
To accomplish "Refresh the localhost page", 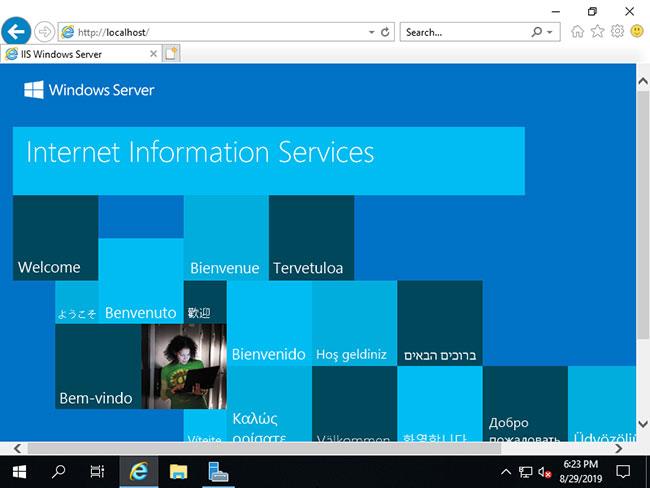I will (x=385, y=32).
